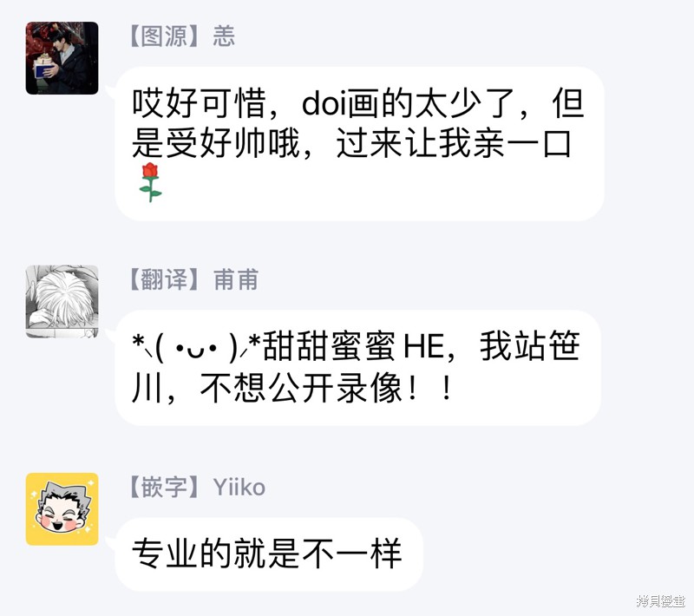
Task: Open Yiiko's yellow cartoon avatar
Action: 62,509
